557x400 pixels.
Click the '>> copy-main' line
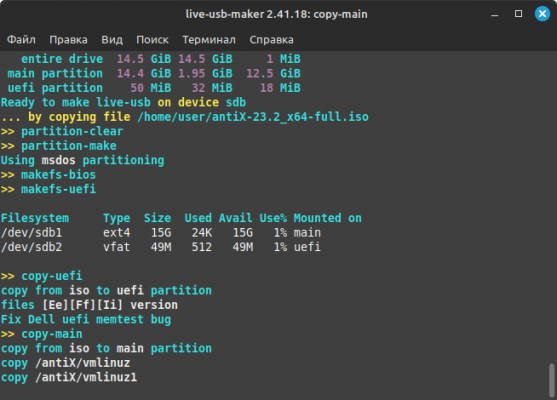pos(42,334)
